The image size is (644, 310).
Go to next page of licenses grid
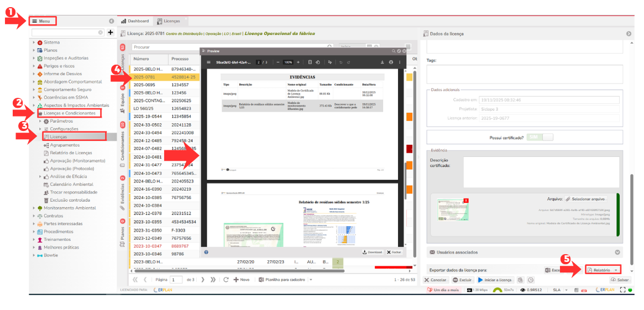[x=203, y=280]
